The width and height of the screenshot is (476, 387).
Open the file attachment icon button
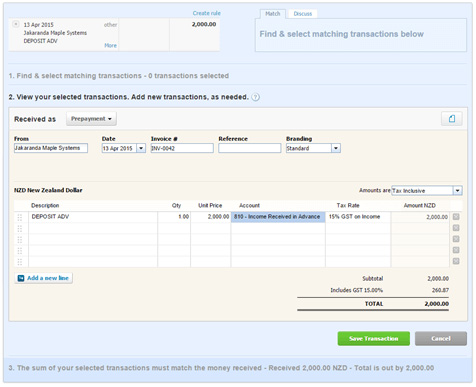[452, 119]
